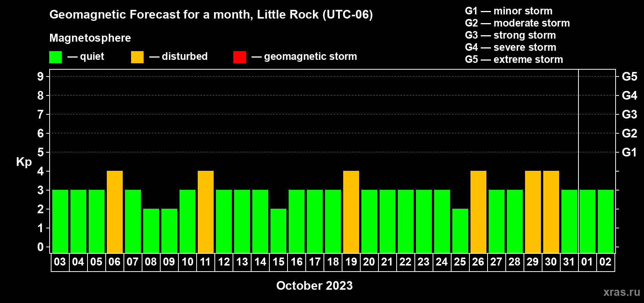Select the green bar for October 03

[60, 222]
